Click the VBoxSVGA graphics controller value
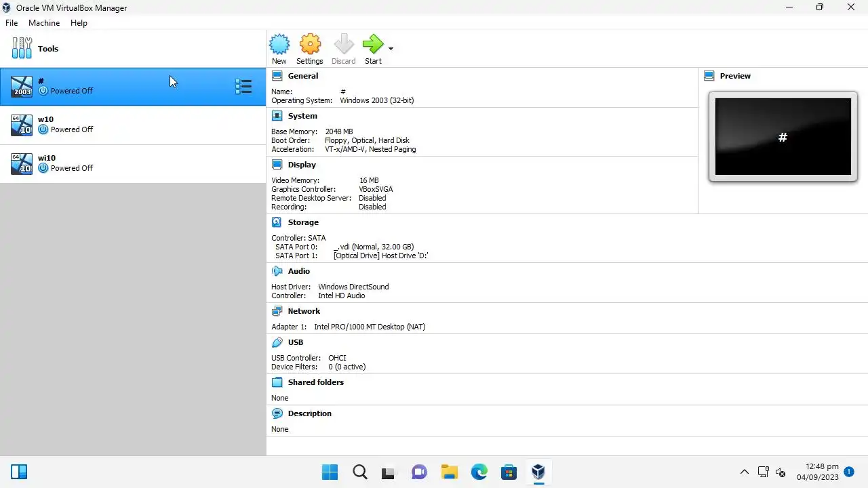The width and height of the screenshot is (868, 488). coord(376,189)
